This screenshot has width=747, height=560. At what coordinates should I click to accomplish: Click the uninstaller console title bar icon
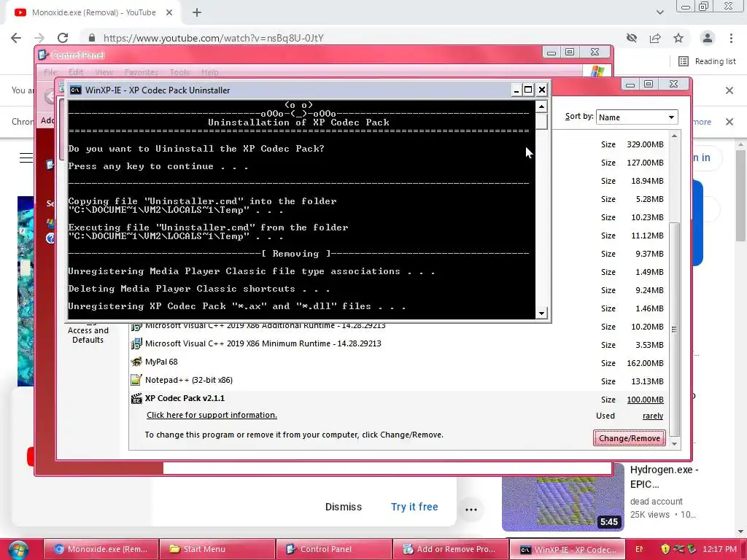[75, 90]
